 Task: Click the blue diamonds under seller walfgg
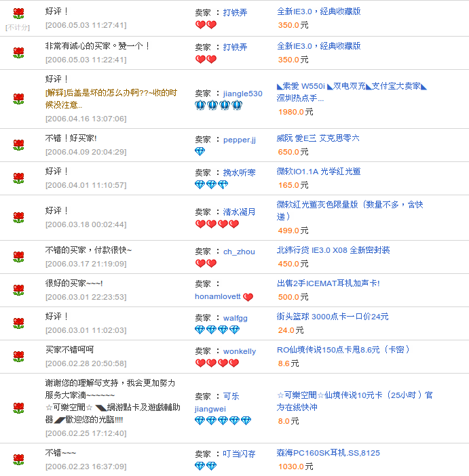[217, 330]
